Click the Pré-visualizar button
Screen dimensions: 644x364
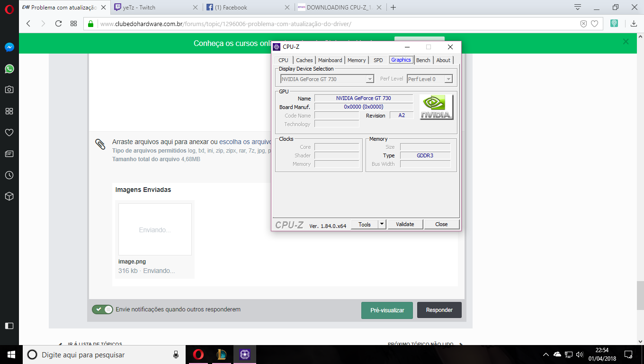(387, 310)
